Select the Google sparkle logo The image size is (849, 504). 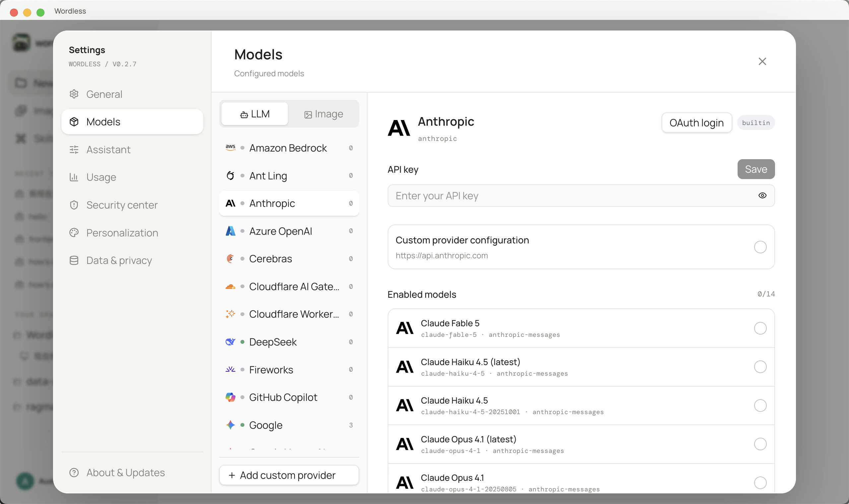(x=230, y=425)
